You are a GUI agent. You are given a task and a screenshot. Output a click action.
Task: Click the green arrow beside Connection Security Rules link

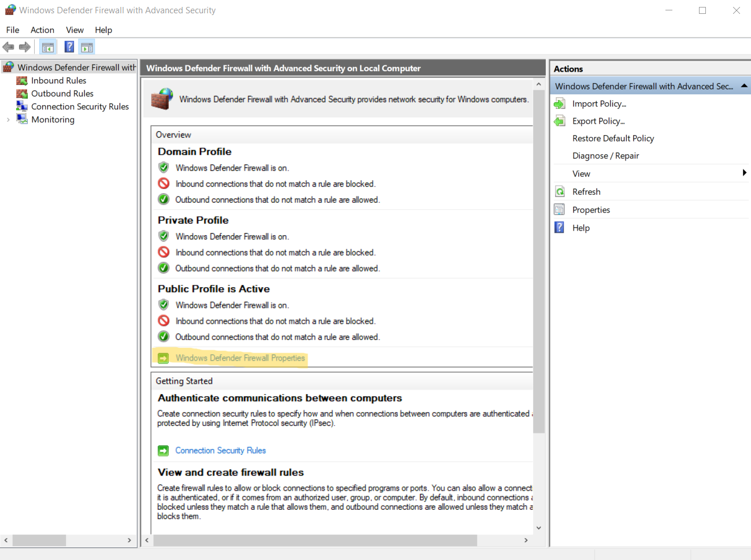(x=164, y=451)
